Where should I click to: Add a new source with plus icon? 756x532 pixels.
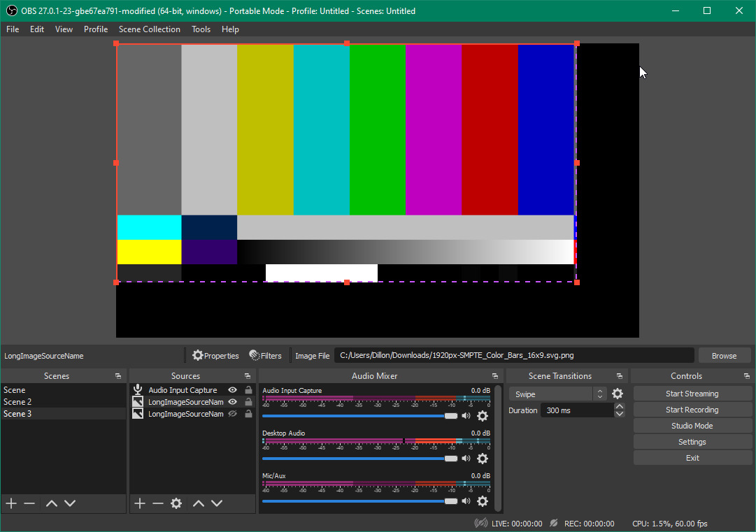click(138, 503)
